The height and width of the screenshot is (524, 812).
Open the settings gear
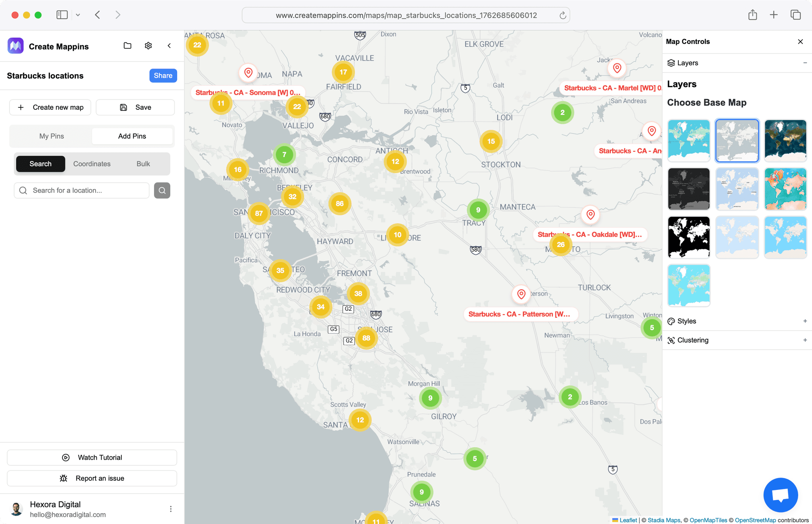(x=148, y=46)
